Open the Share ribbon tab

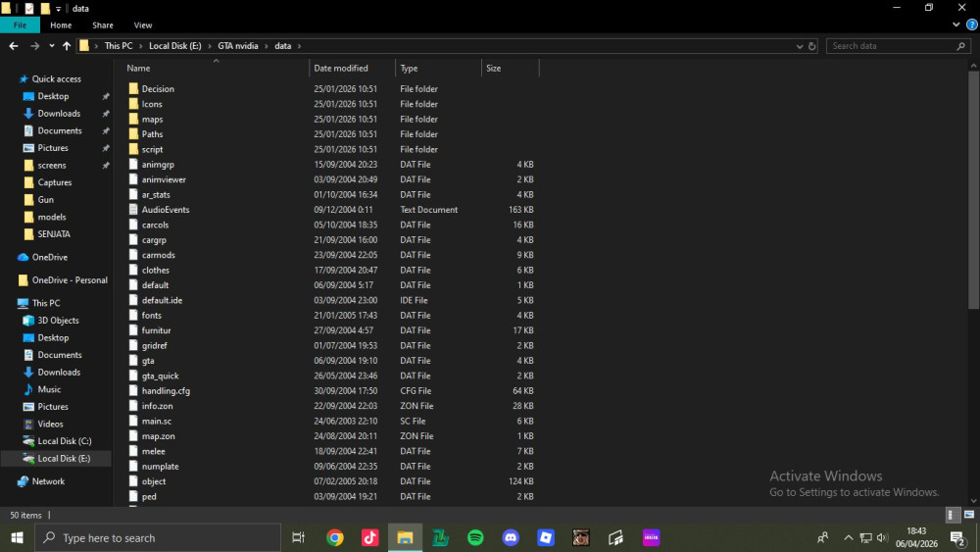click(x=103, y=25)
